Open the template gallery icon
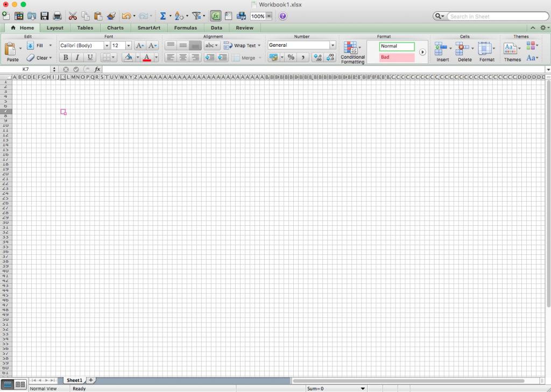This screenshot has width=551, height=392. (19, 16)
